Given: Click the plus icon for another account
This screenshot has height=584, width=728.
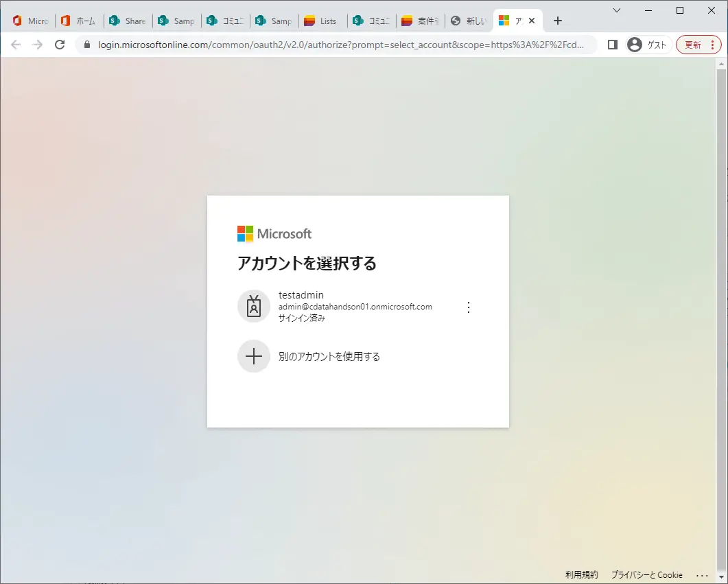Looking at the screenshot, I should 253,356.
